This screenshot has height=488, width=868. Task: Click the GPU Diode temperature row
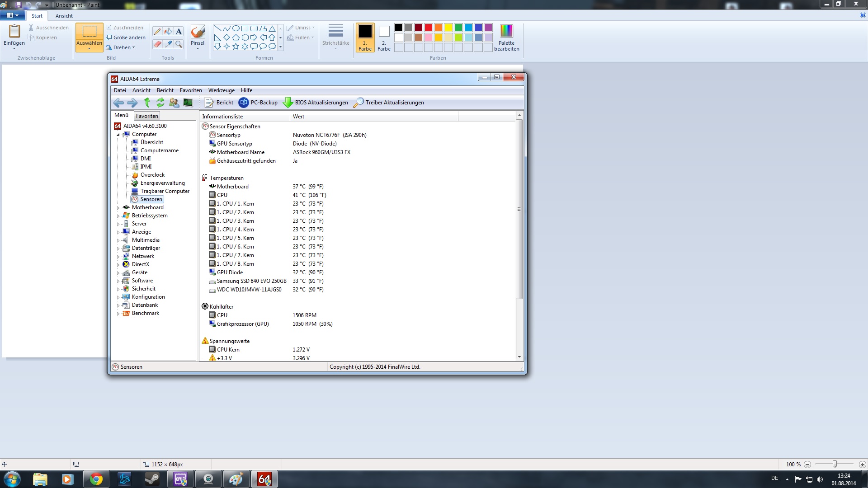click(x=357, y=272)
